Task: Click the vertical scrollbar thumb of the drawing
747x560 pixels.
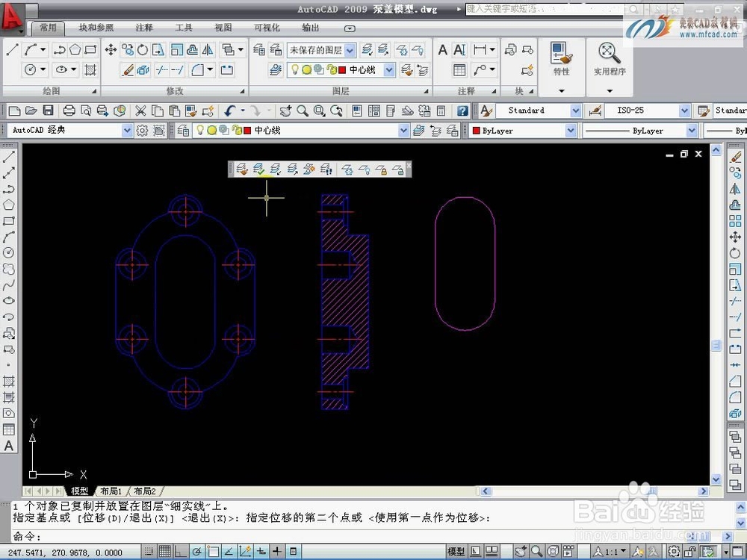Action: click(716, 345)
